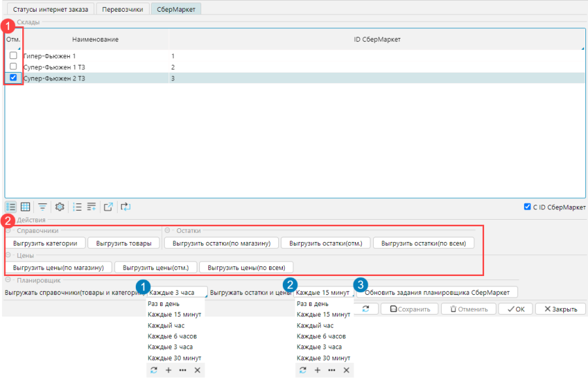Click plus icon under references schedule list
Viewport: 588px width, 378px height.
tap(168, 370)
